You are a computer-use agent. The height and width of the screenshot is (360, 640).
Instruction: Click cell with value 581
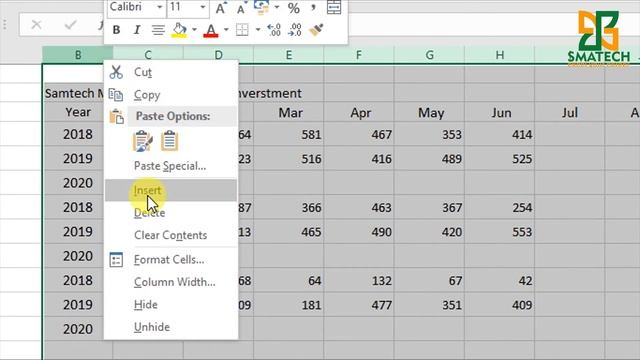(x=289, y=134)
